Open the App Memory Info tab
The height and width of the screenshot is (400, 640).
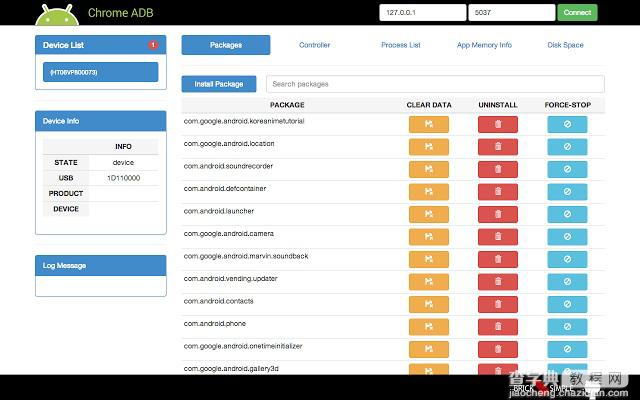click(x=484, y=45)
